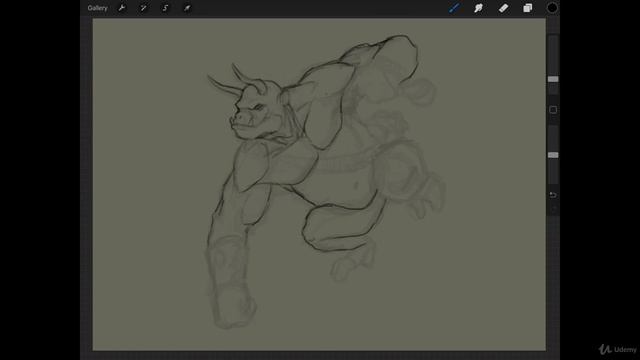
Task: Select the Eraser tool
Action: point(503,8)
